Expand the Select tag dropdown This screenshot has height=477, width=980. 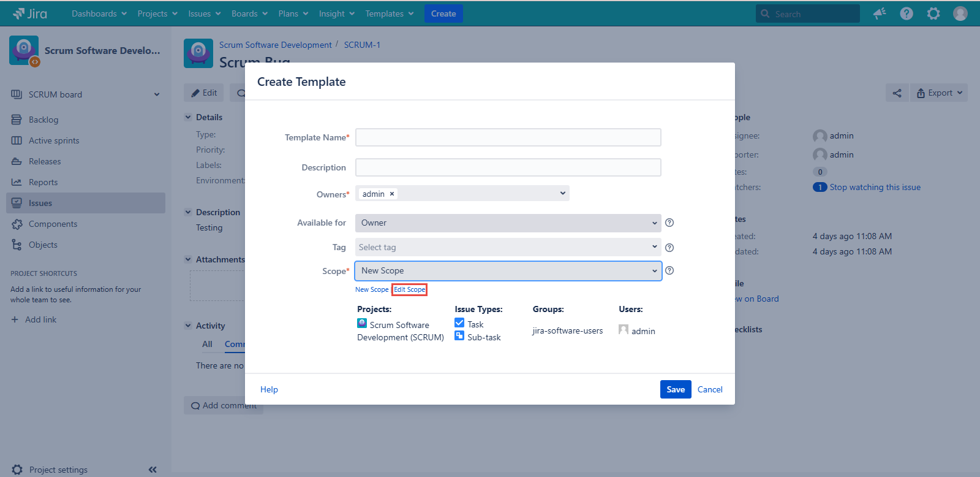tap(508, 248)
